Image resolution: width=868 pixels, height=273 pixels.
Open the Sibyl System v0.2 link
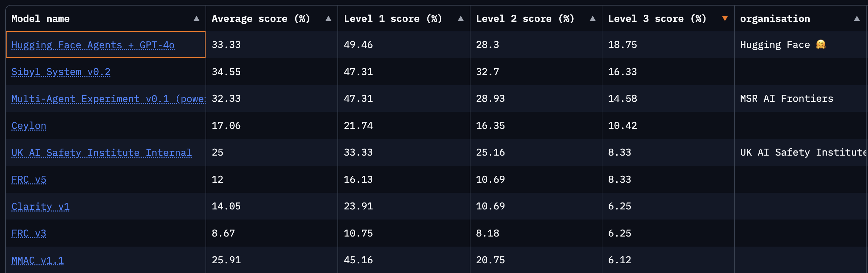[61, 72]
